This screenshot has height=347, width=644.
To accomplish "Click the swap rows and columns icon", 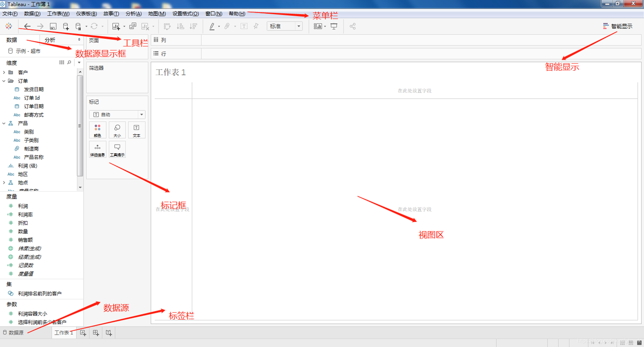I will [167, 26].
